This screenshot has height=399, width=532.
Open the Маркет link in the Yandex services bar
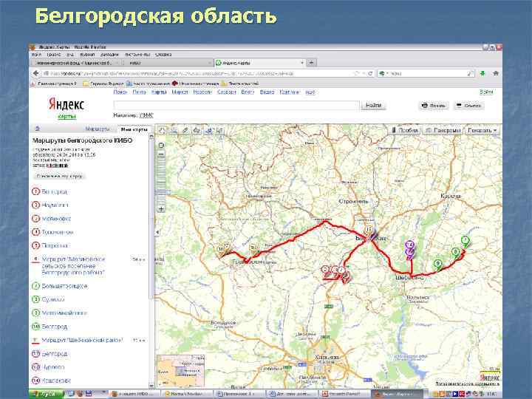pyautogui.click(x=180, y=92)
